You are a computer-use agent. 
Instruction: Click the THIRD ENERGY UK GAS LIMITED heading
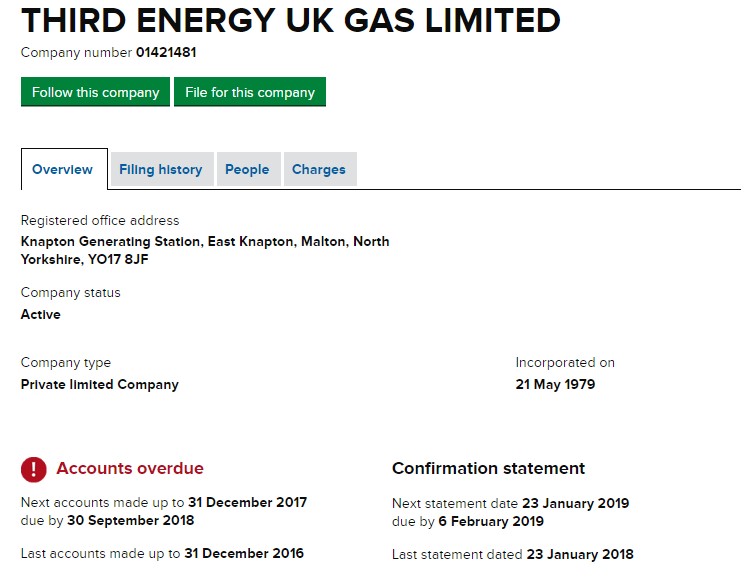click(x=291, y=20)
